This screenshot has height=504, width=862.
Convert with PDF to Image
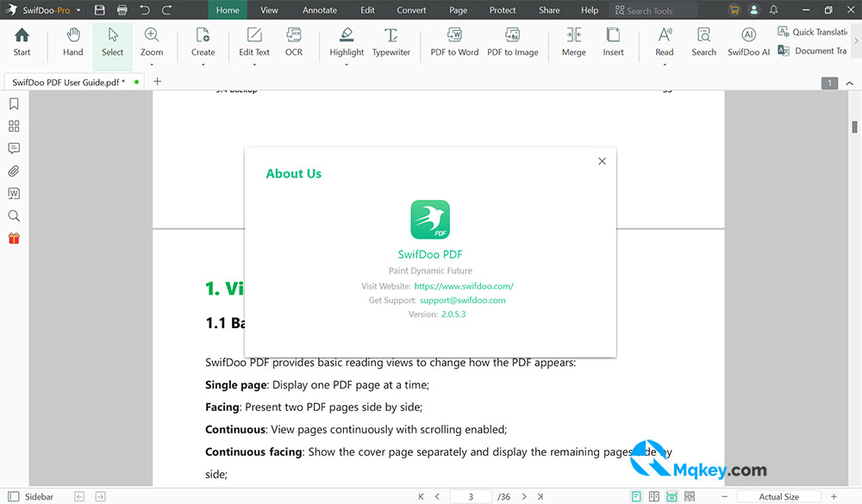click(512, 43)
